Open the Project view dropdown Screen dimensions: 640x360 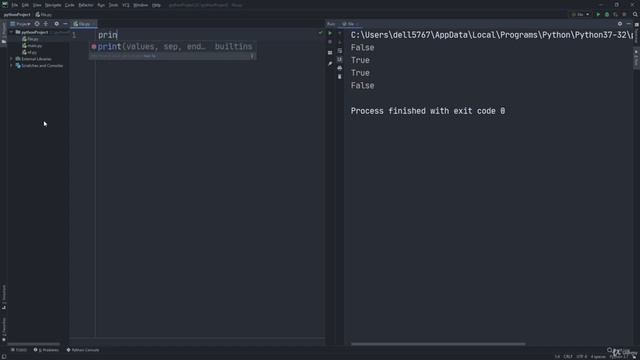coord(20,24)
